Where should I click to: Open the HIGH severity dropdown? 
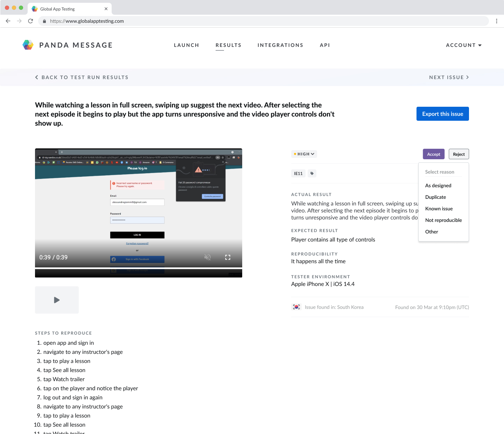(x=304, y=154)
